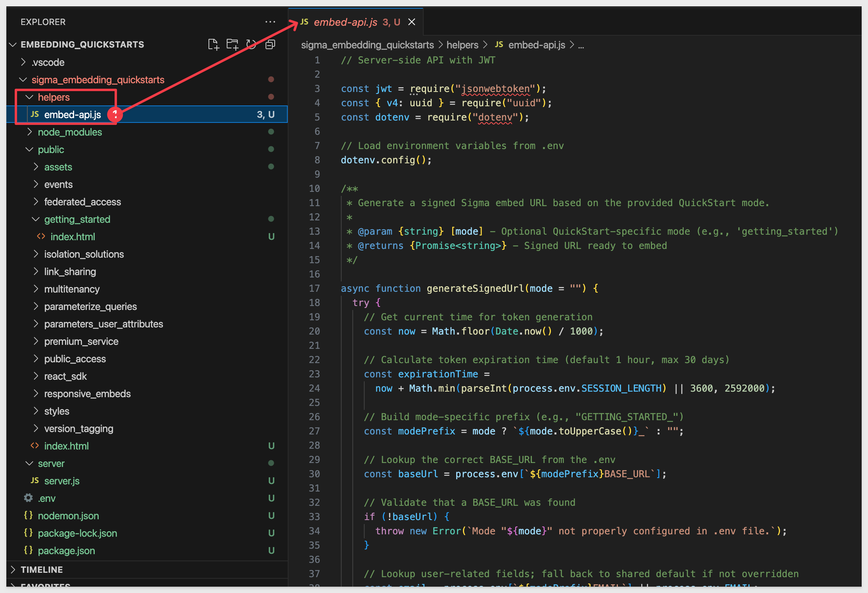The height and width of the screenshot is (593, 868).
Task: Expand the premium_service folder
Action: point(36,341)
